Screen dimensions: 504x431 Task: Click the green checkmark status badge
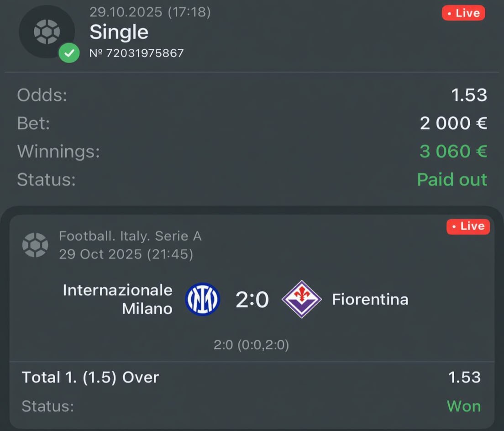69,54
